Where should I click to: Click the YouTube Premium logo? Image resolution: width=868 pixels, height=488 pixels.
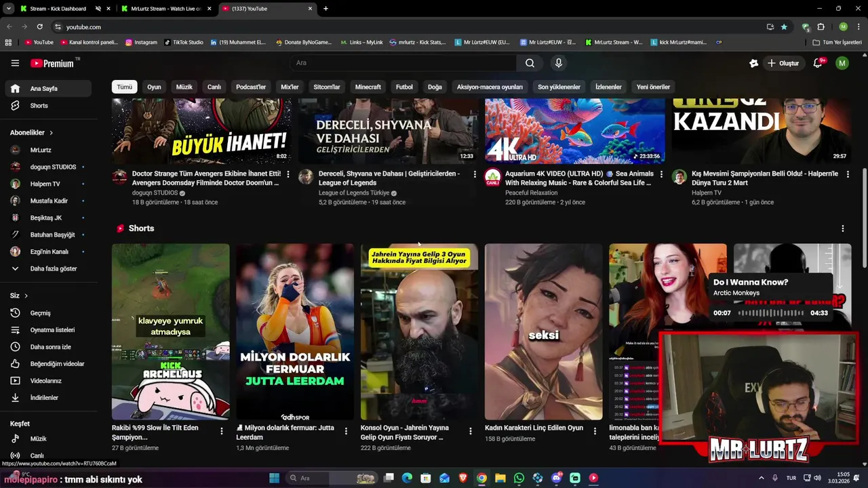54,63
